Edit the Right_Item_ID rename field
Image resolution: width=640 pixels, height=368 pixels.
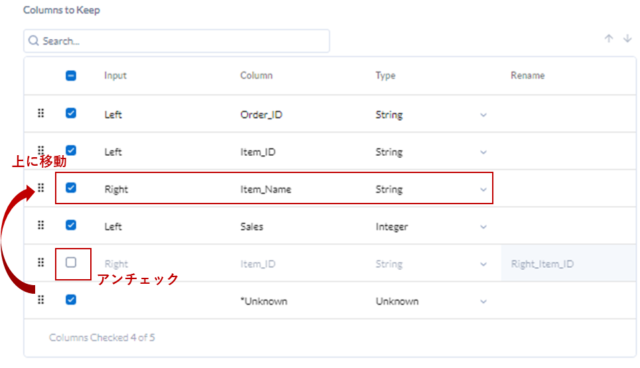pos(568,264)
